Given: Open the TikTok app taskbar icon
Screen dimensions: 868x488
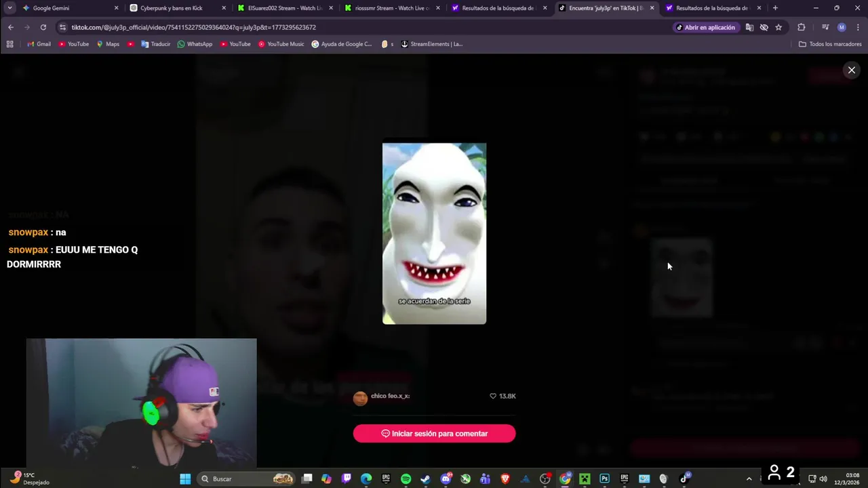Looking at the screenshot, I should 684,479.
